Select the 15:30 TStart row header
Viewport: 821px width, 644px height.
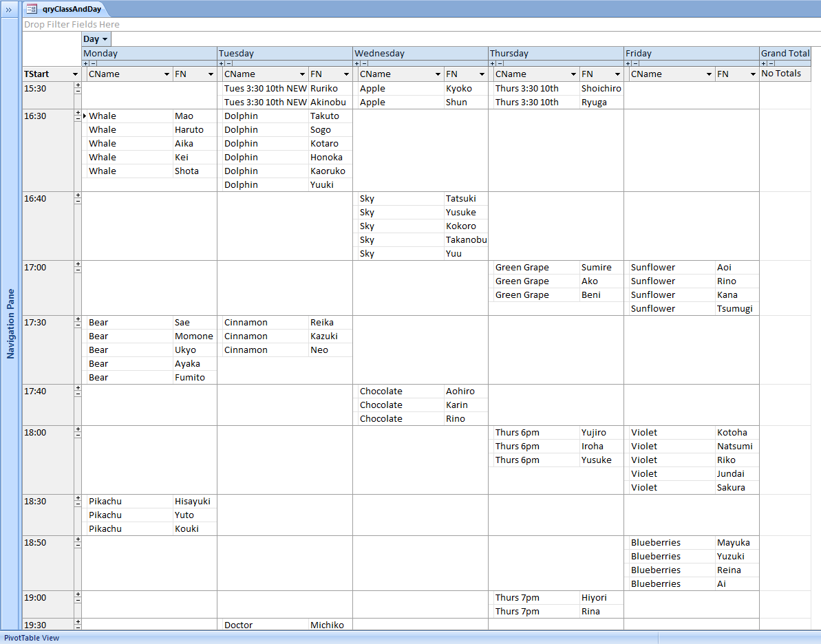pos(48,95)
